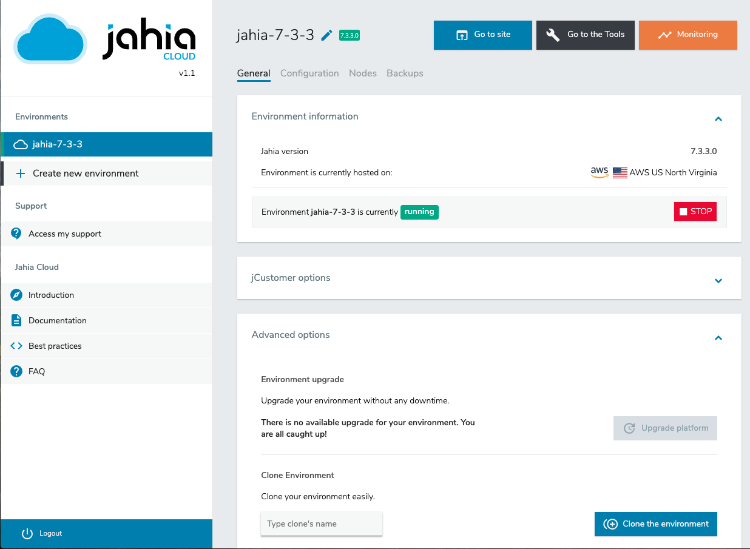Select jahia-7-3-3 environment in sidebar

(106, 144)
